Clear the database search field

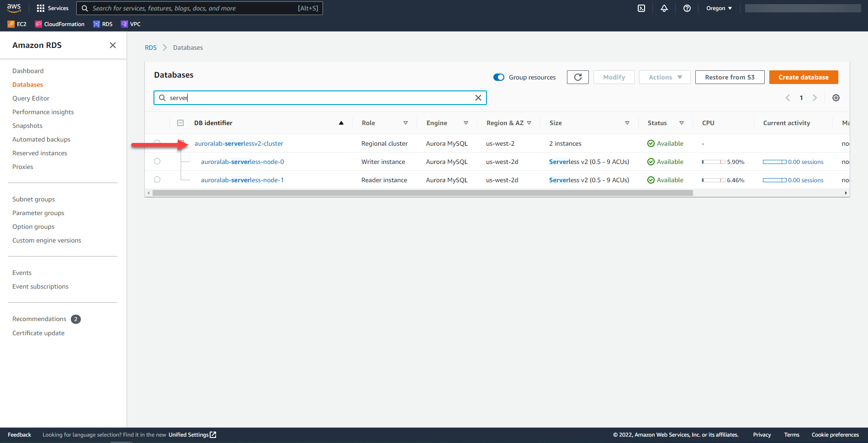[478, 98]
